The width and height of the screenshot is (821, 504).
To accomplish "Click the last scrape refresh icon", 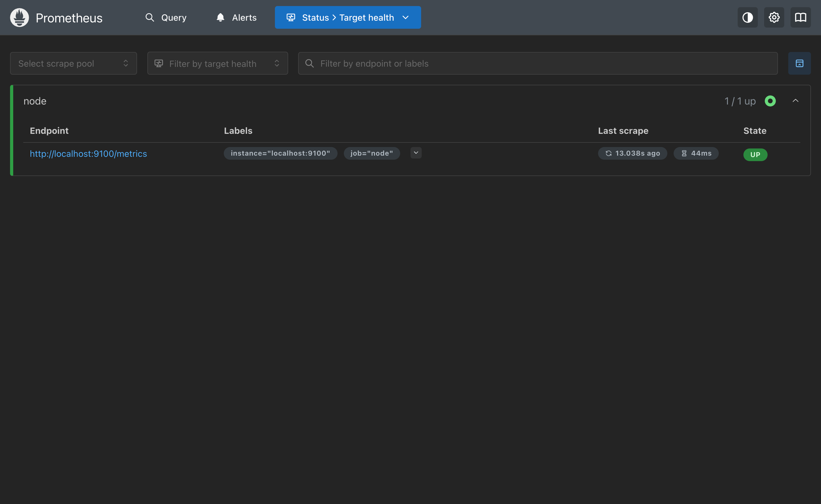I will click(x=608, y=153).
